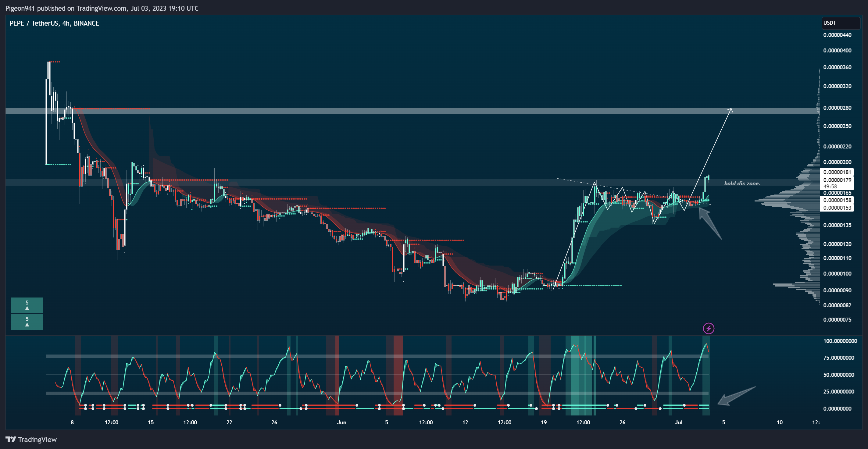Open the USDT currency selector
Image resolution: width=868 pixels, height=449 pixels.
[x=841, y=23]
